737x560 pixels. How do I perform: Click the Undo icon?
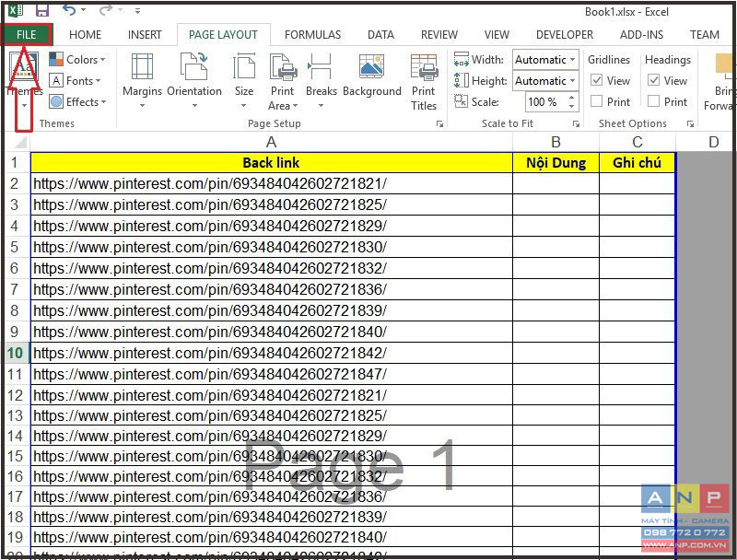(69, 10)
